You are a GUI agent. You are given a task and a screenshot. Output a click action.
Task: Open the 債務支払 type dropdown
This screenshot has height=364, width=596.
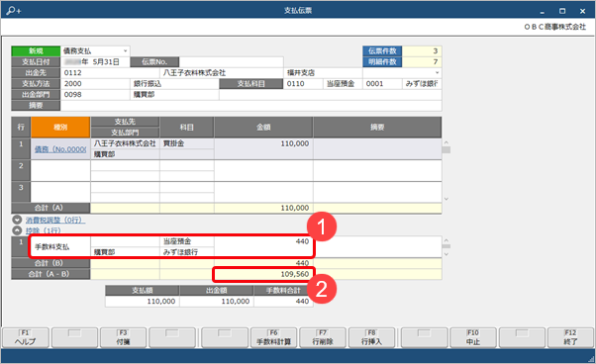[125, 50]
